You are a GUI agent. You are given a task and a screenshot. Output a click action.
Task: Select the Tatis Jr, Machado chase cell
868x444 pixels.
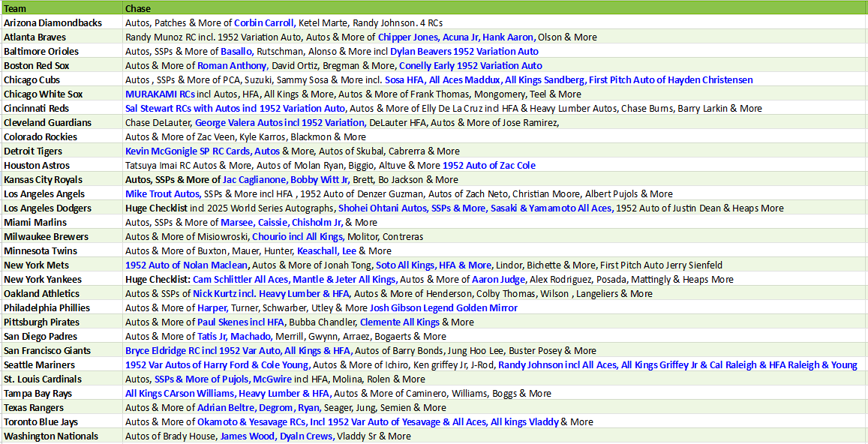click(x=495, y=336)
